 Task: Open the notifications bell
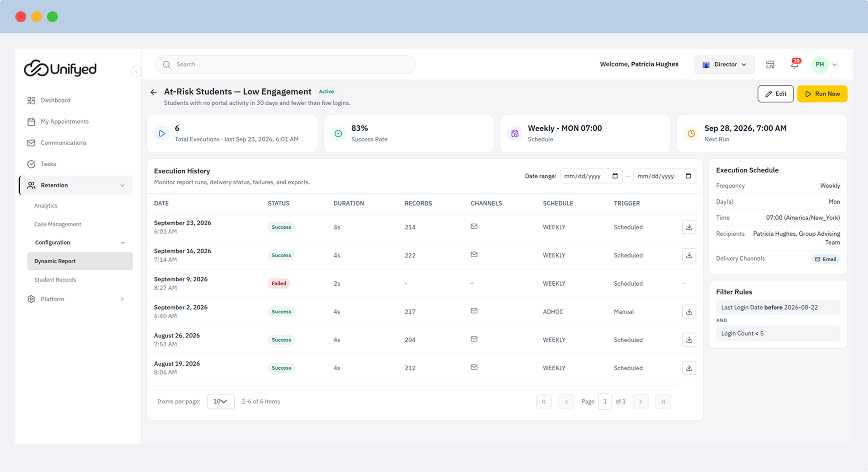[x=795, y=65]
